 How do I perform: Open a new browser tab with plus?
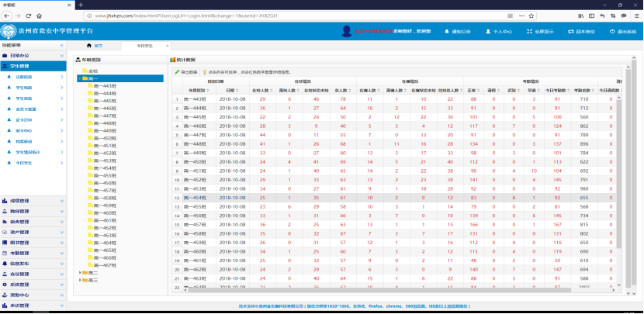[x=81, y=5]
